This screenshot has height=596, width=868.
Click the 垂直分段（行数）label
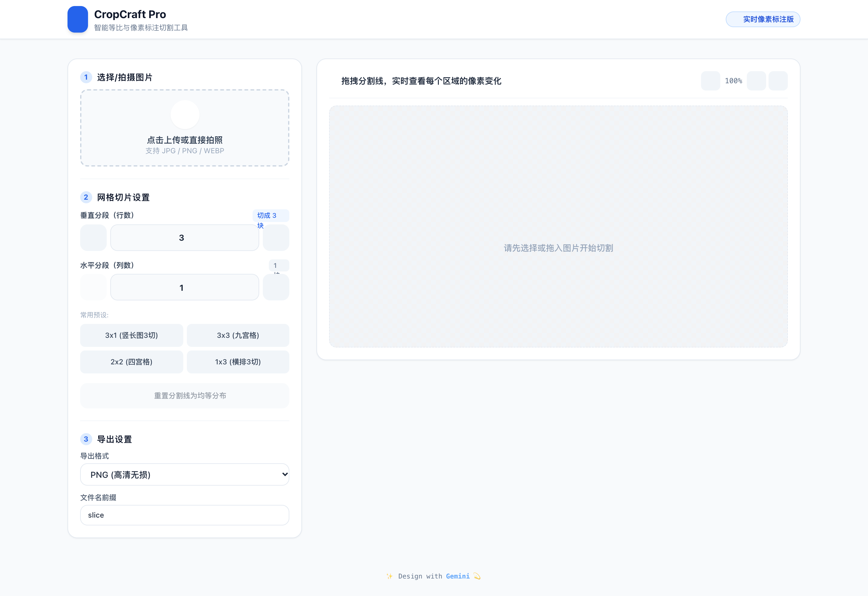(x=107, y=215)
